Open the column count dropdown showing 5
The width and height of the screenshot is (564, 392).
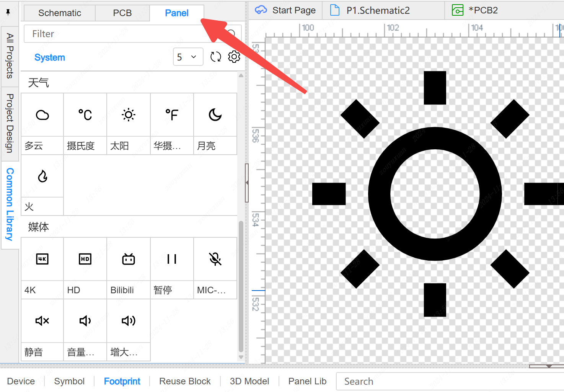[x=187, y=57]
